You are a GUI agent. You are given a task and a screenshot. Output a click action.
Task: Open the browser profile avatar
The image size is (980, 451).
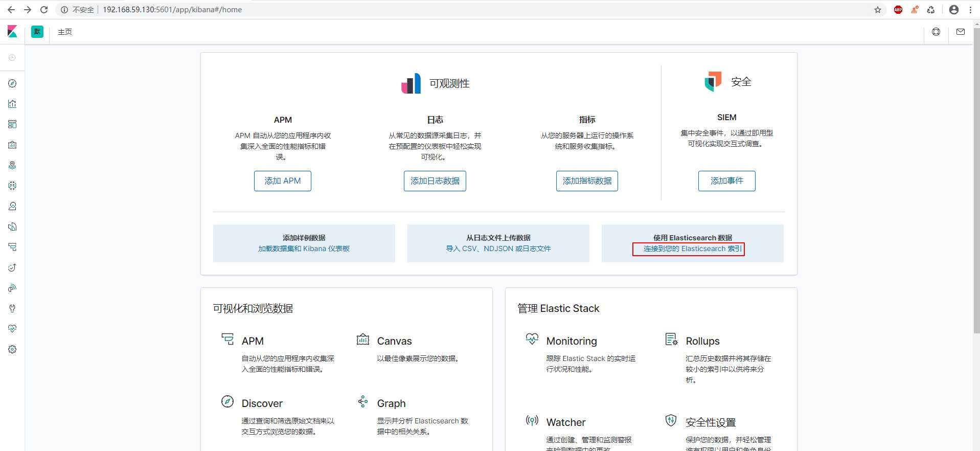pyautogui.click(x=954, y=10)
